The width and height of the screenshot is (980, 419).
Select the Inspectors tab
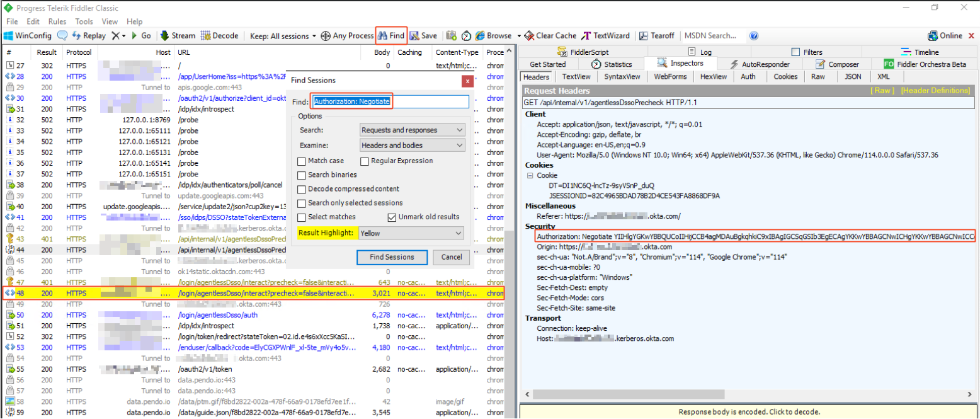click(x=680, y=64)
